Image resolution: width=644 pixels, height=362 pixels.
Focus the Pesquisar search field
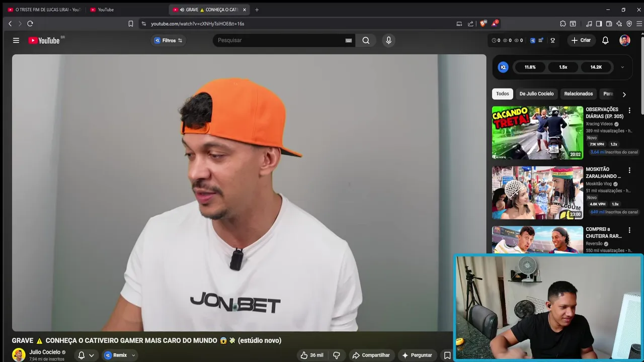(x=280, y=40)
